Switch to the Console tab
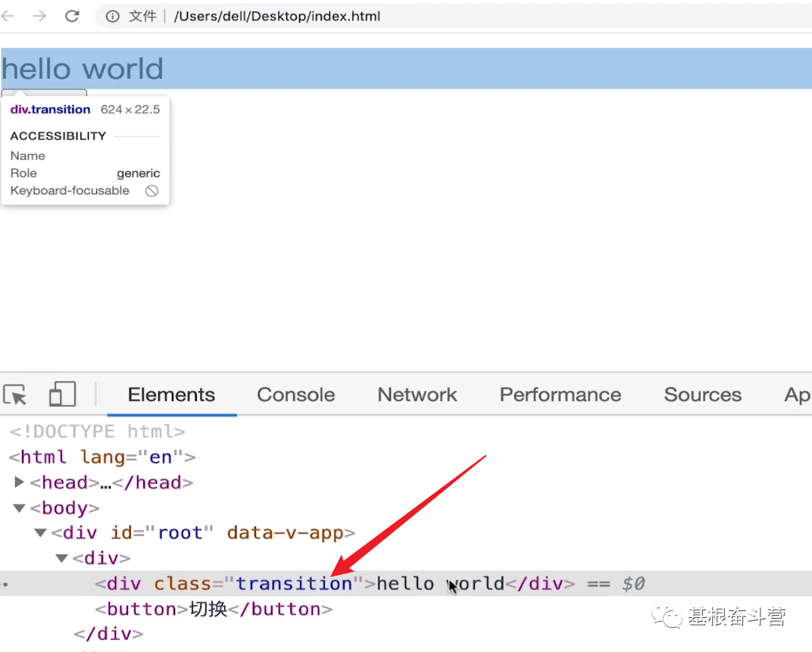 [x=295, y=395]
